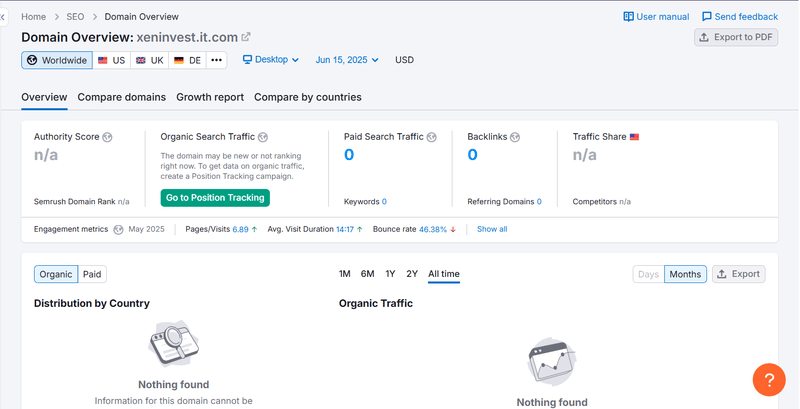Go to Home in the breadcrumb
800x409 pixels.
[34, 17]
